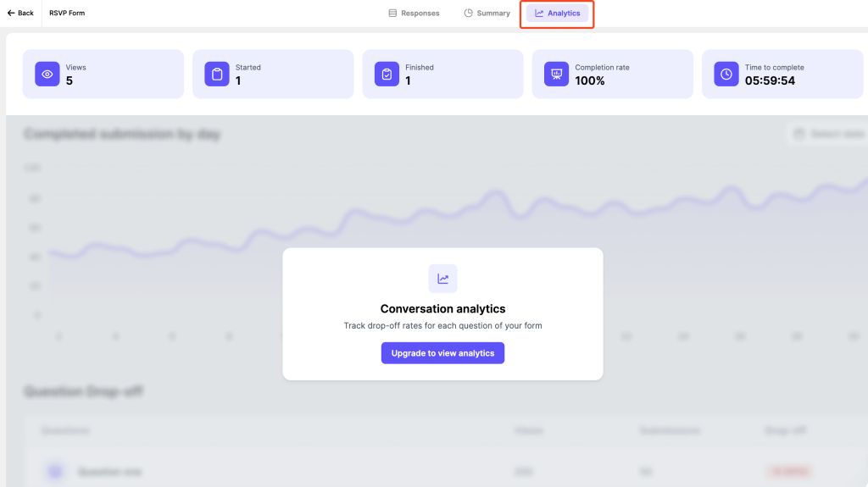868x487 pixels.
Task: Open the blurred Select date picker
Action: pyautogui.click(x=829, y=134)
